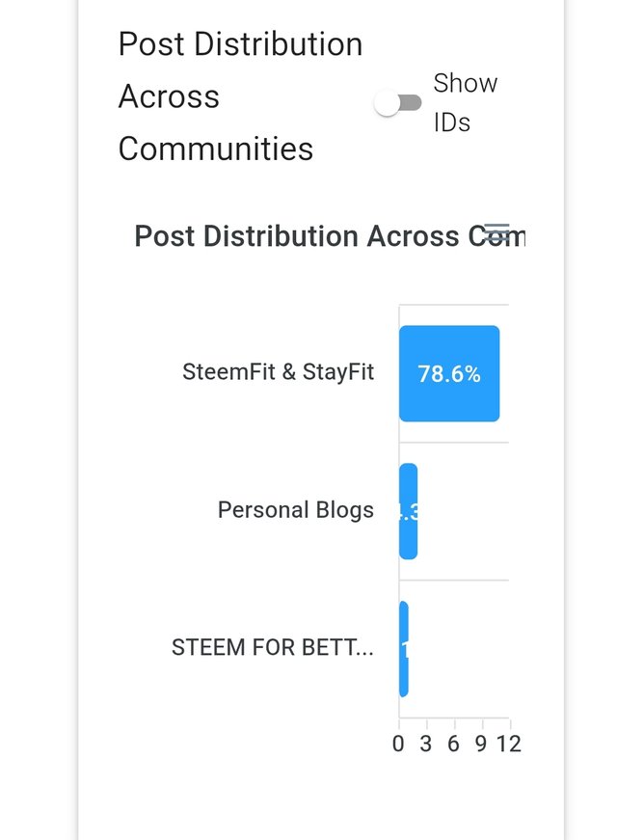This screenshot has width=617, height=840.
Task: Click the 78.6% data label
Action: tap(449, 374)
